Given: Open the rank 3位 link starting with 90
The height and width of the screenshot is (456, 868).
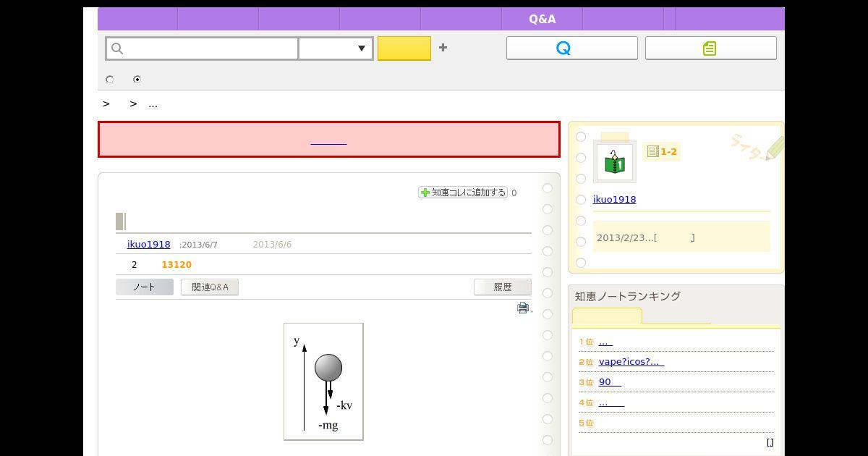Looking at the screenshot, I should click(x=610, y=382).
